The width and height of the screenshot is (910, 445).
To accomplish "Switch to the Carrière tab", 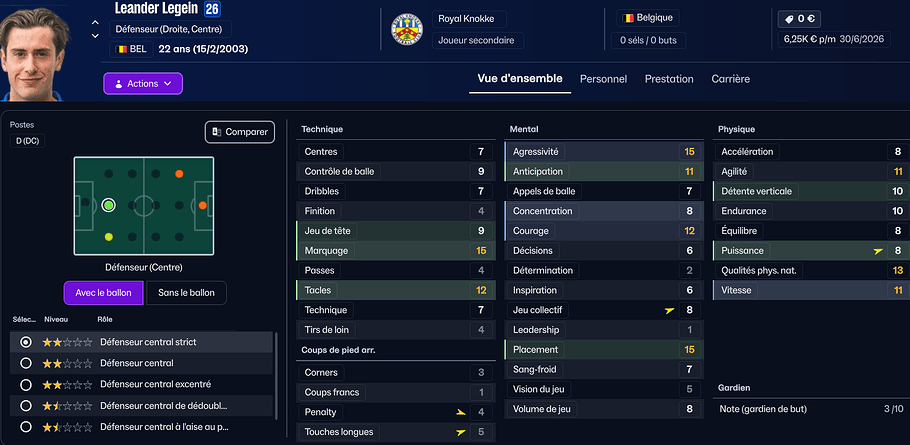I will (x=730, y=79).
